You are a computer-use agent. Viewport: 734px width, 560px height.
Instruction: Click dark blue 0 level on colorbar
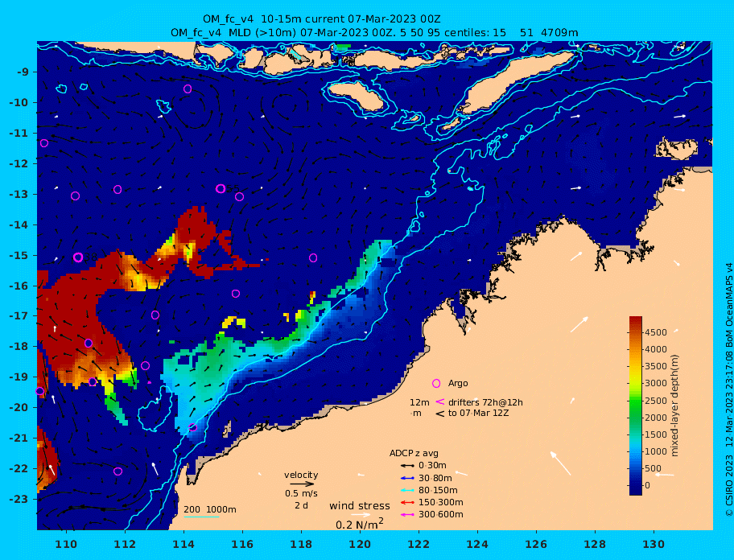pos(636,485)
